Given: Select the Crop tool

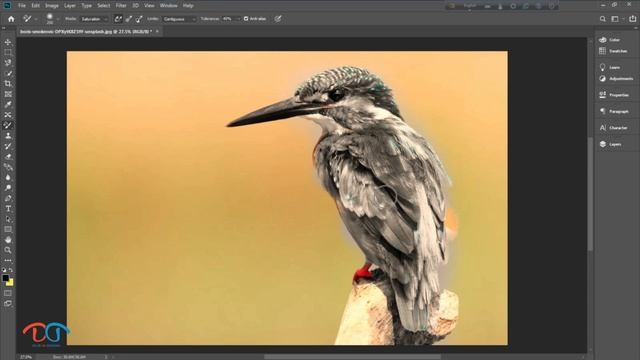Looking at the screenshot, I should [x=8, y=84].
